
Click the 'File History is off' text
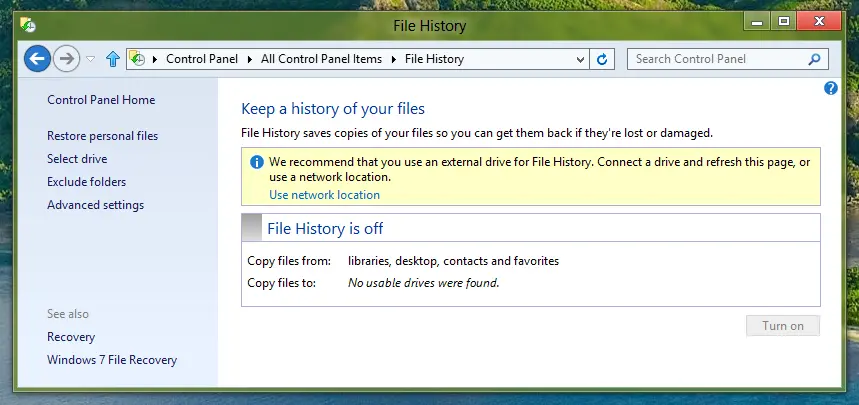pos(325,228)
